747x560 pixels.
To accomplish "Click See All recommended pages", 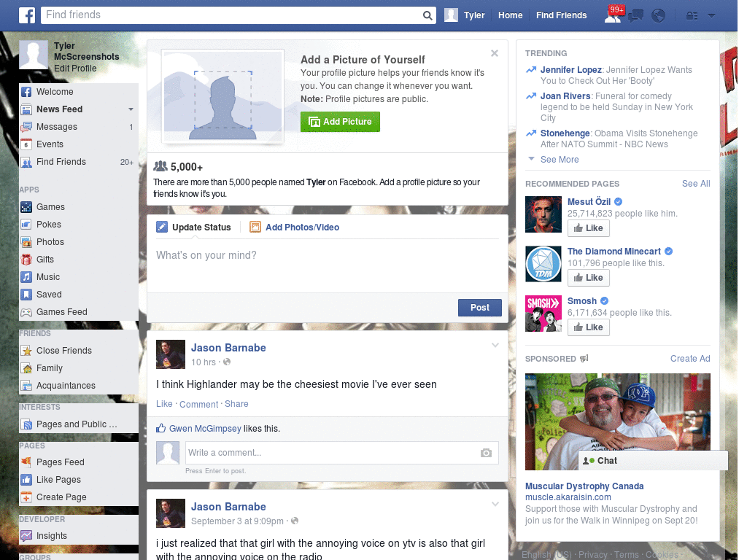I will pos(695,184).
